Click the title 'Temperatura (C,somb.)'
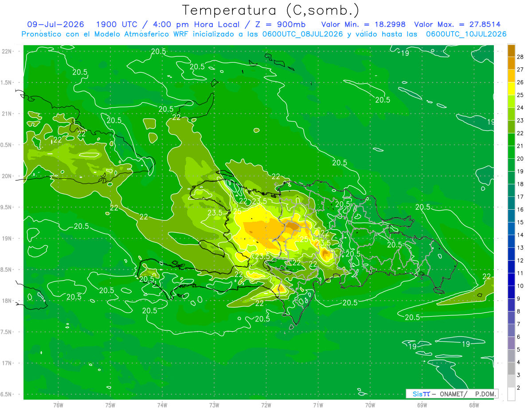 [270, 10]
